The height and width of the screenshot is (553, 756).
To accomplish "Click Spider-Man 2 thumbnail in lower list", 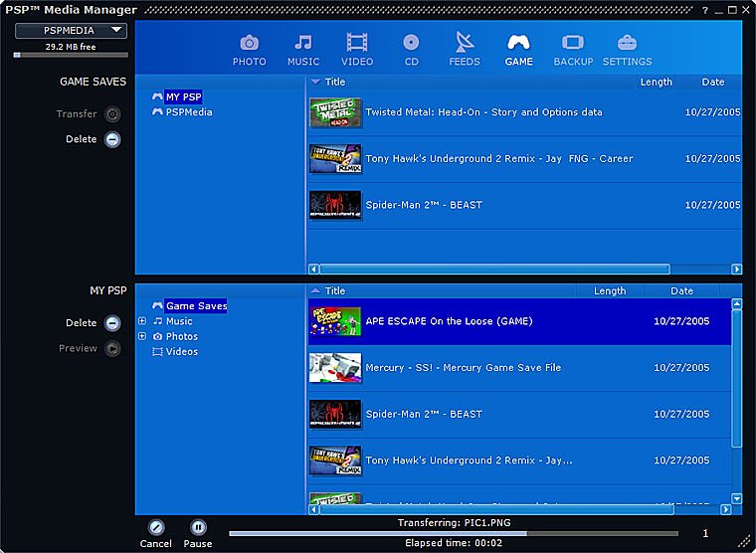I will [x=335, y=414].
